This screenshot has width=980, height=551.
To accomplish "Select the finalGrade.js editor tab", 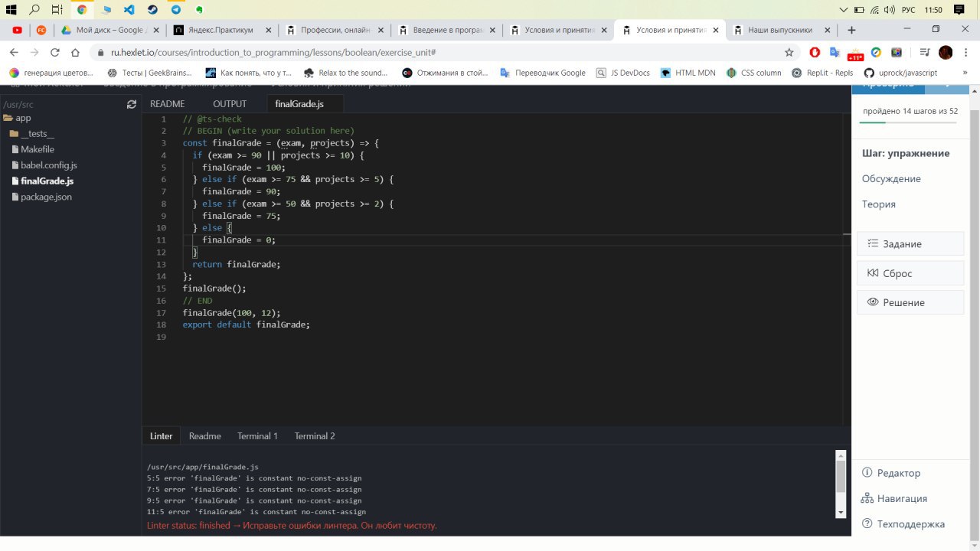I will (x=299, y=104).
